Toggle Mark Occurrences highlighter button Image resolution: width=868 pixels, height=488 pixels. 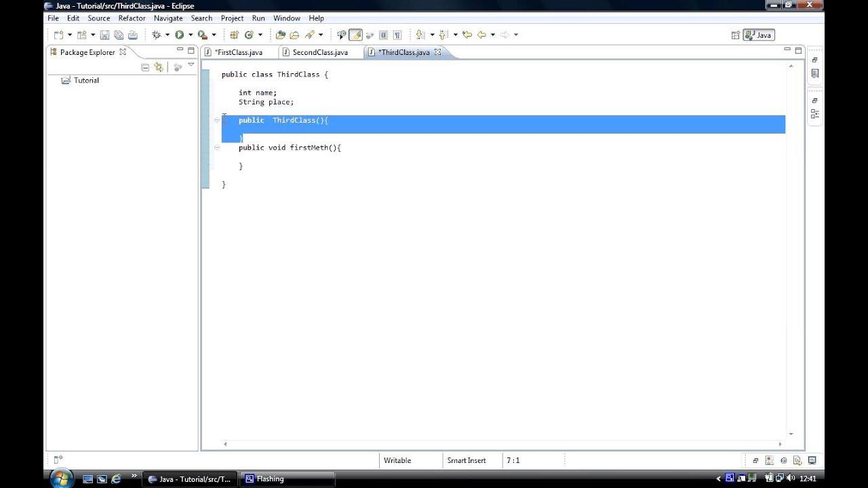coord(355,35)
